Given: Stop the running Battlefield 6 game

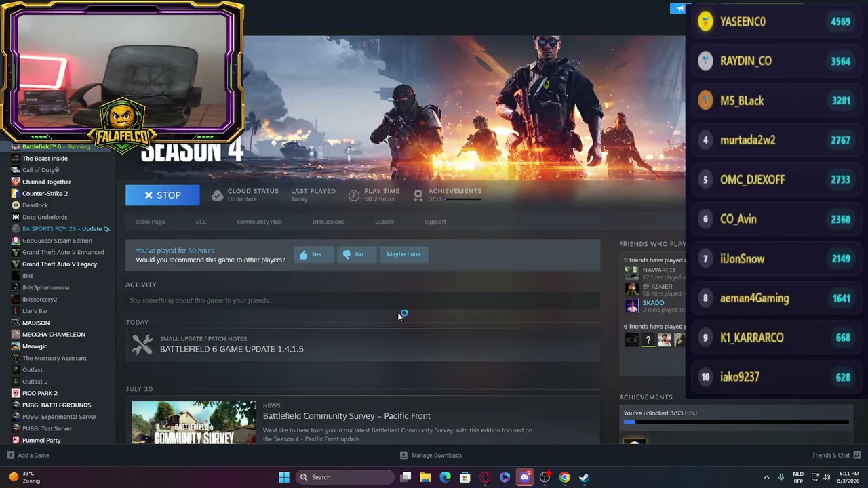Looking at the screenshot, I should 163,195.
